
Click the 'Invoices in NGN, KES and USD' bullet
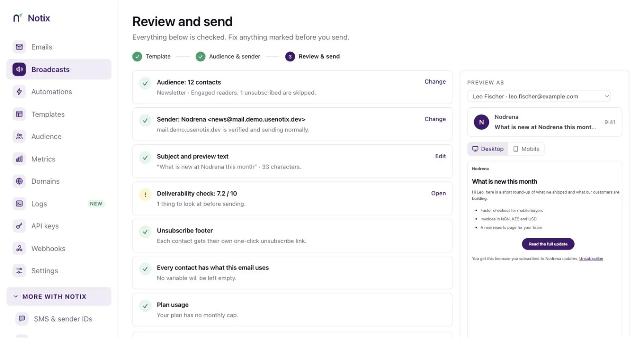508,219
